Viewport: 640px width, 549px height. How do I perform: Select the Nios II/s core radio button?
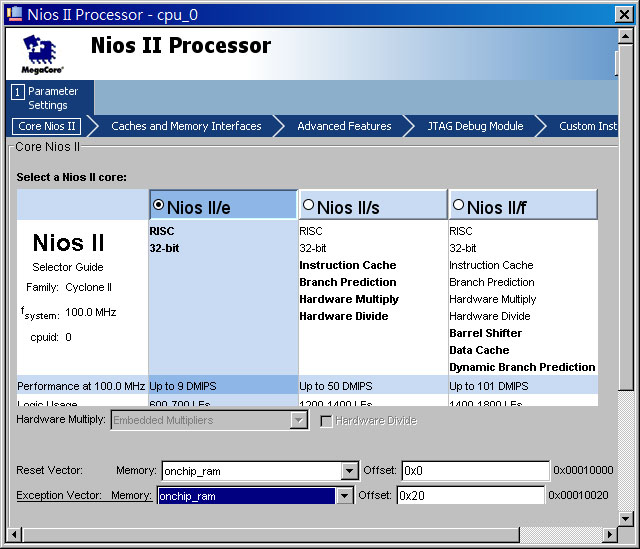[x=309, y=204]
